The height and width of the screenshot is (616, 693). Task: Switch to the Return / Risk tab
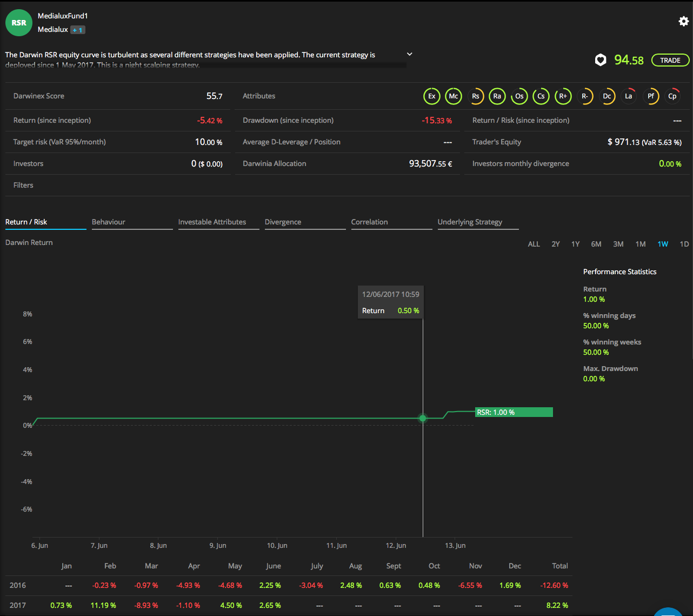click(46, 222)
